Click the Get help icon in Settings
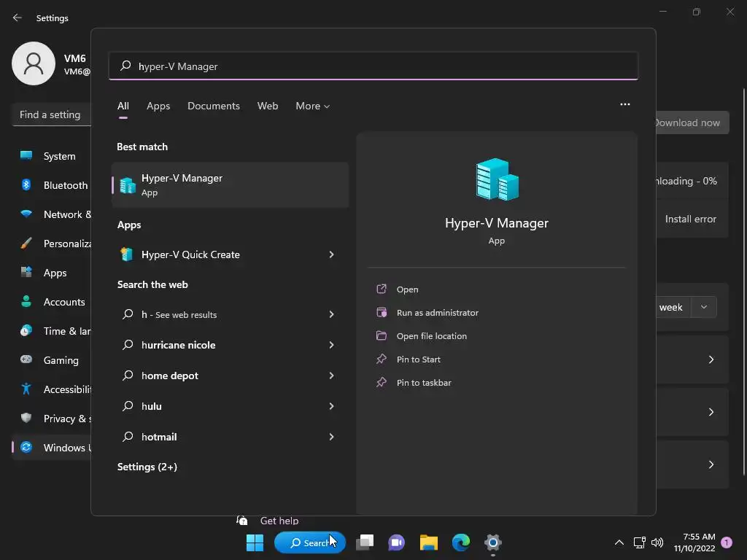This screenshot has height=560, width=747. click(x=242, y=521)
